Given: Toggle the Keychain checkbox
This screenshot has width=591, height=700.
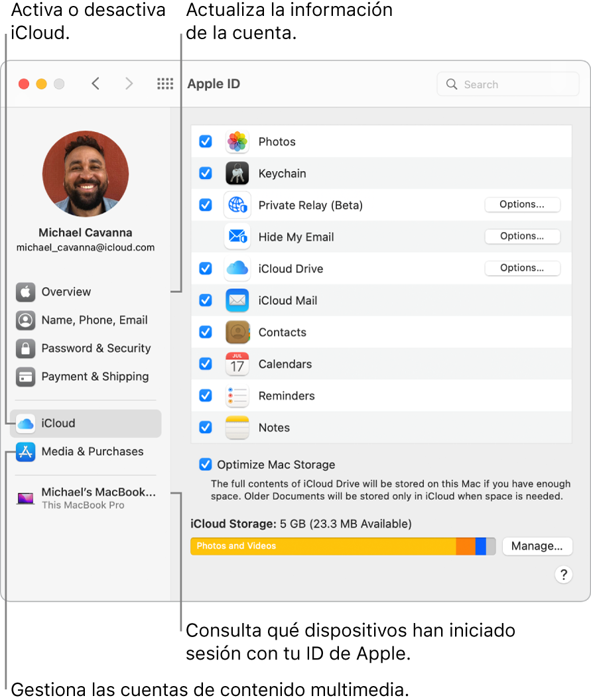Looking at the screenshot, I should pyautogui.click(x=206, y=173).
